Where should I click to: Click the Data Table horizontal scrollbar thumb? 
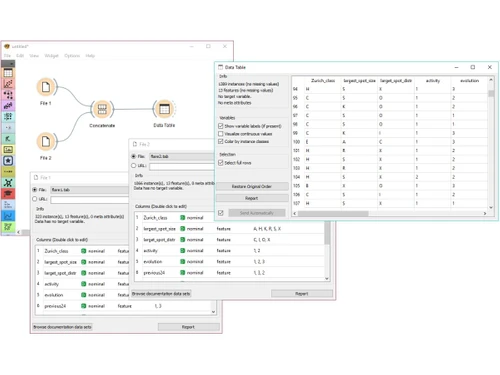(333, 213)
